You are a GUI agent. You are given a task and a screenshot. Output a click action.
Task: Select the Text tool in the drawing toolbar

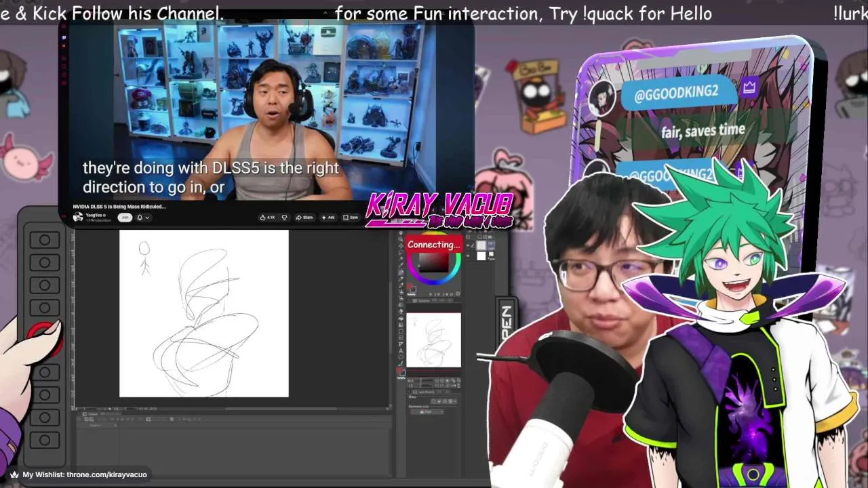pos(401,351)
